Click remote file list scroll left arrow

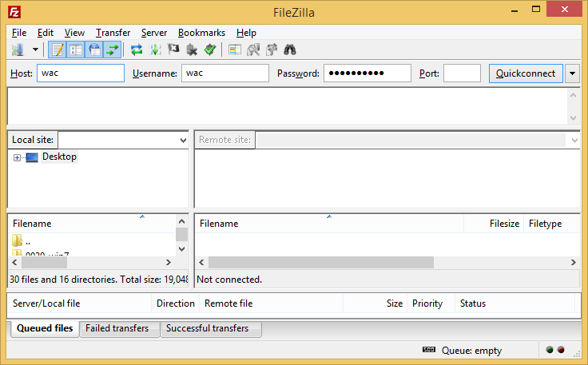(x=202, y=262)
